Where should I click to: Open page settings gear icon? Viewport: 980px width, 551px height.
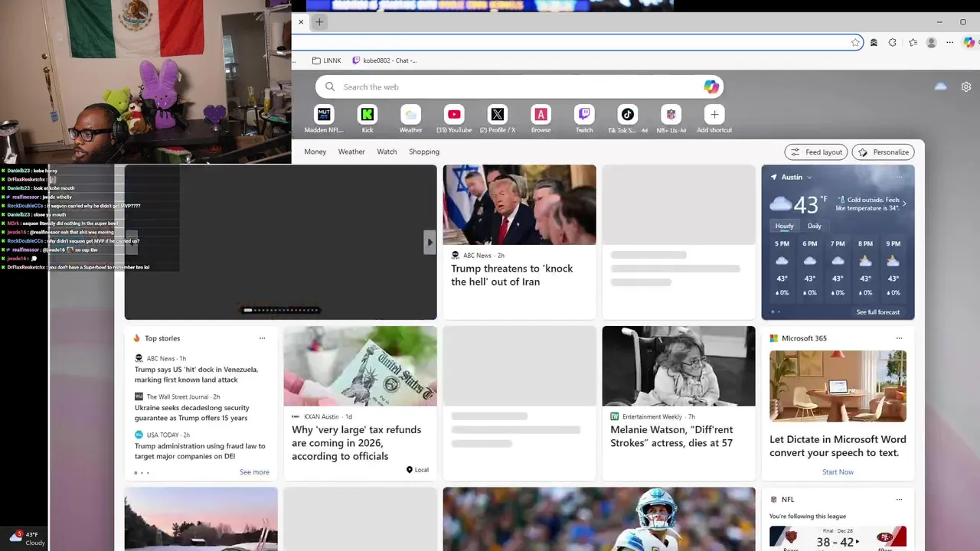[x=966, y=86]
